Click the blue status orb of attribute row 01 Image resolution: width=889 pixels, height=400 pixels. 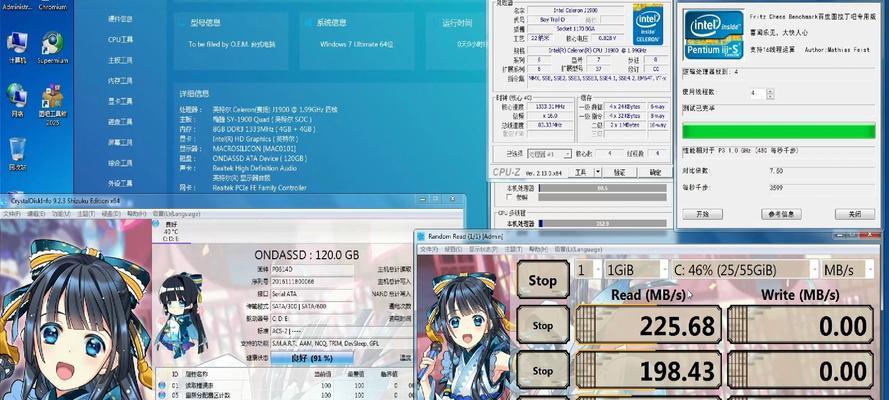[162, 385]
